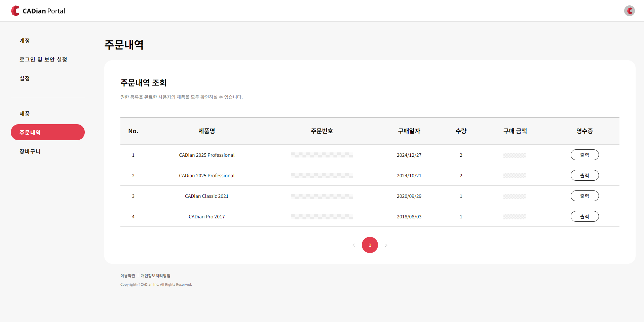Screen dimensions: 644x322
Task: Go to next page arrow in pagination
Action: (x=386, y=245)
